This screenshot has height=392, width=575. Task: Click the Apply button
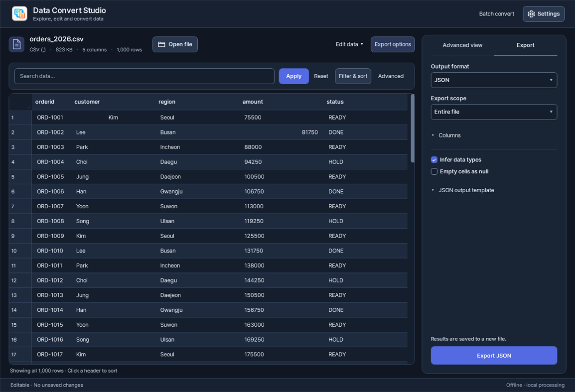[x=294, y=76]
